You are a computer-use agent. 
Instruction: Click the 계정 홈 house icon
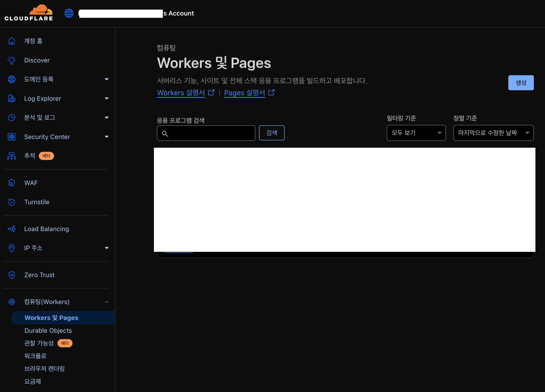click(12, 41)
